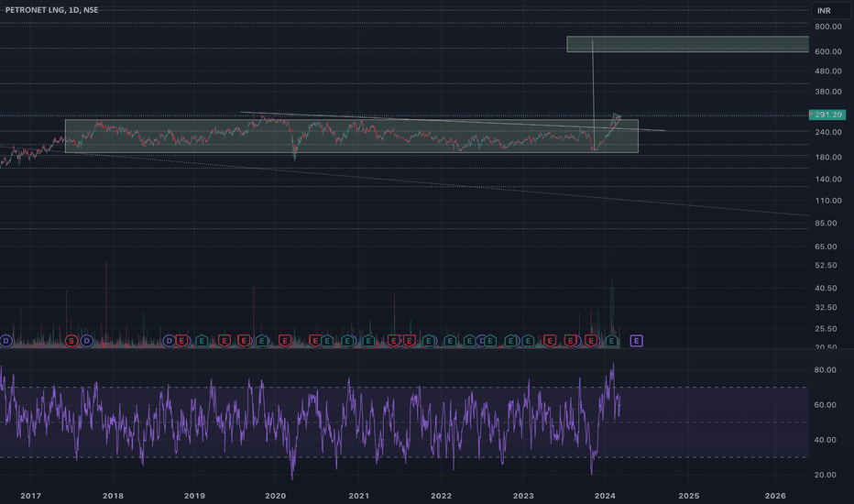This screenshot has height=504, width=854.
Task: Click the 65.00 price axis label
Action: click(826, 247)
